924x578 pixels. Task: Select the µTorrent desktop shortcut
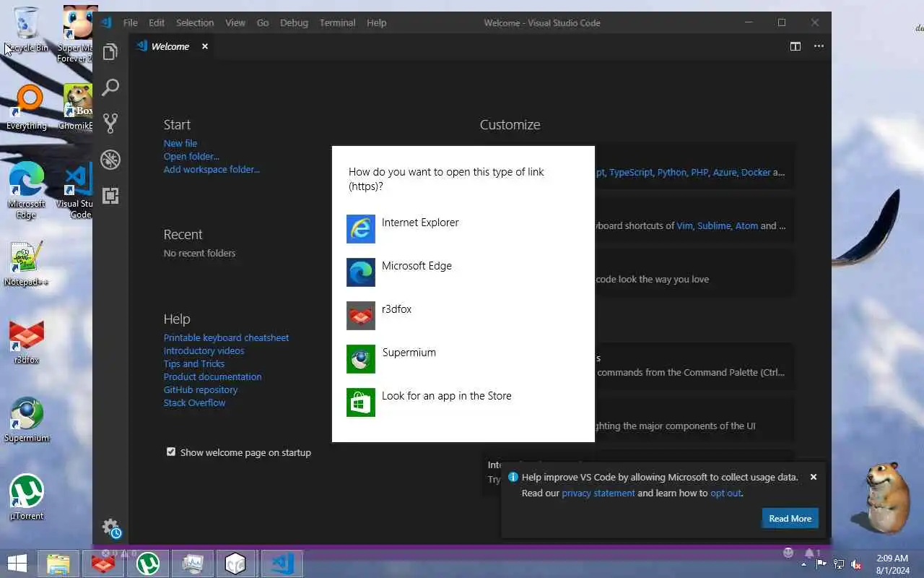(27, 498)
